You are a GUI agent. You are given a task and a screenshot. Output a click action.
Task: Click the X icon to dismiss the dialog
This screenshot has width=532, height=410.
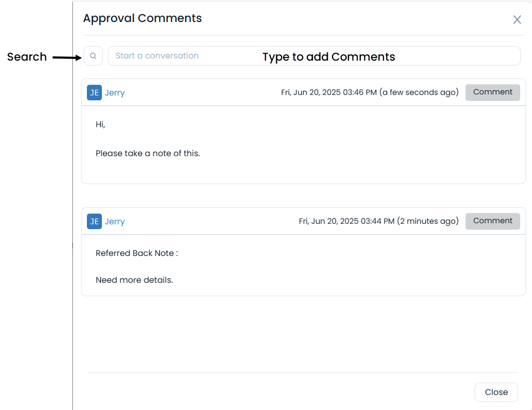pos(517,19)
